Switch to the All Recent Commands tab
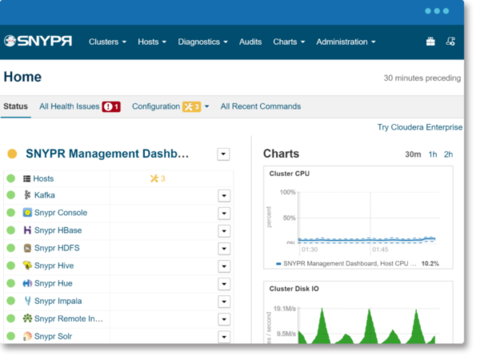The width and height of the screenshot is (480, 360). click(261, 106)
